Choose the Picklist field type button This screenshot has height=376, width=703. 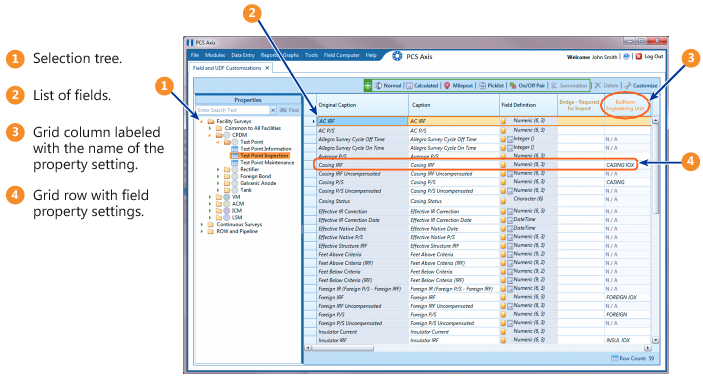pyautogui.click(x=491, y=85)
